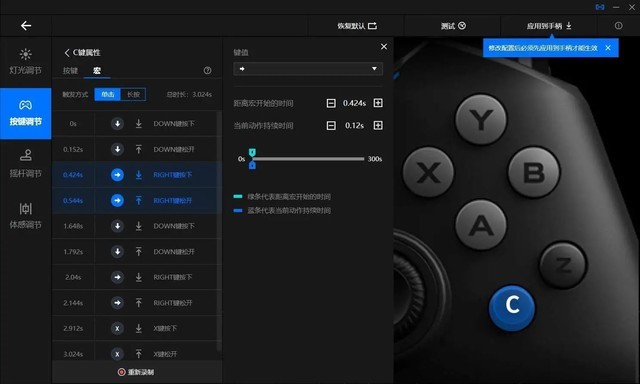Select 单击 trigger mode
The image size is (640, 384).
pyautogui.click(x=107, y=94)
